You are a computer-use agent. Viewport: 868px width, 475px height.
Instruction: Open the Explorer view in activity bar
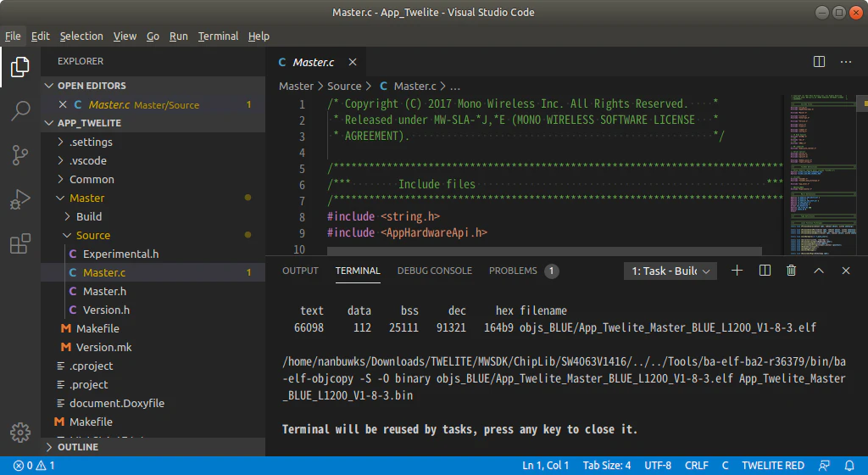20,67
